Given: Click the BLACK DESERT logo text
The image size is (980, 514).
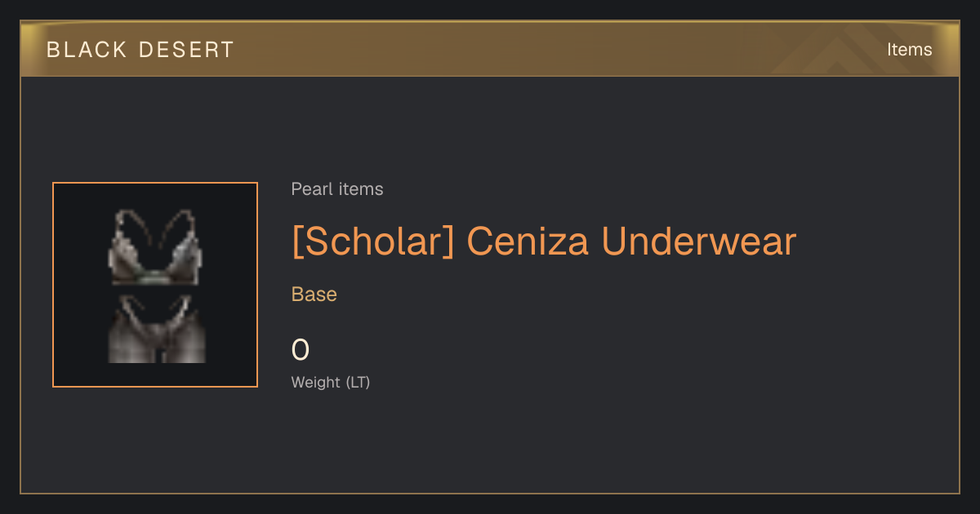Looking at the screenshot, I should coord(140,50).
